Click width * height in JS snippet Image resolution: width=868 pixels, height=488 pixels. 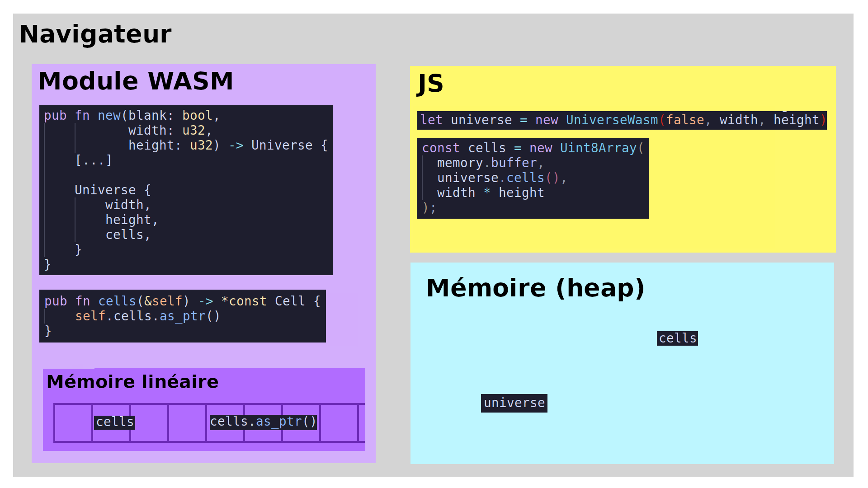click(x=490, y=193)
